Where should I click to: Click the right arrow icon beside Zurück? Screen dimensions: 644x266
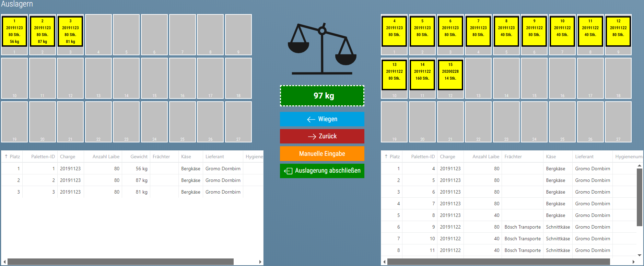point(312,137)
